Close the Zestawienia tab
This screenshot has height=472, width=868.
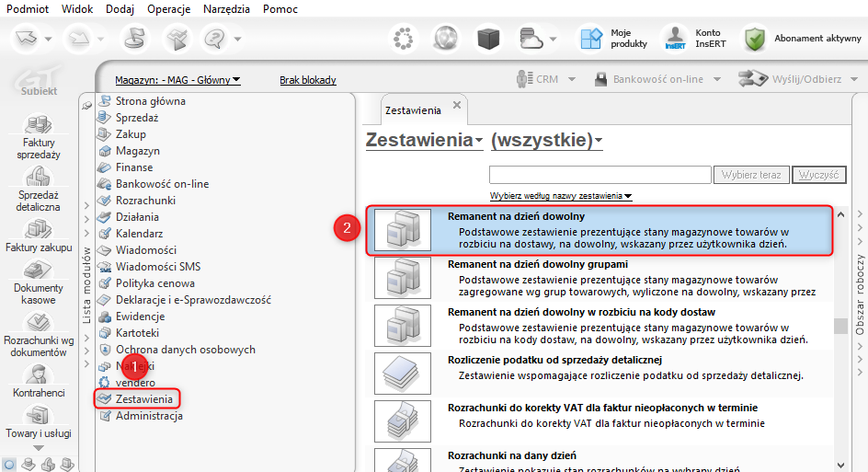(x=457, y=105)
